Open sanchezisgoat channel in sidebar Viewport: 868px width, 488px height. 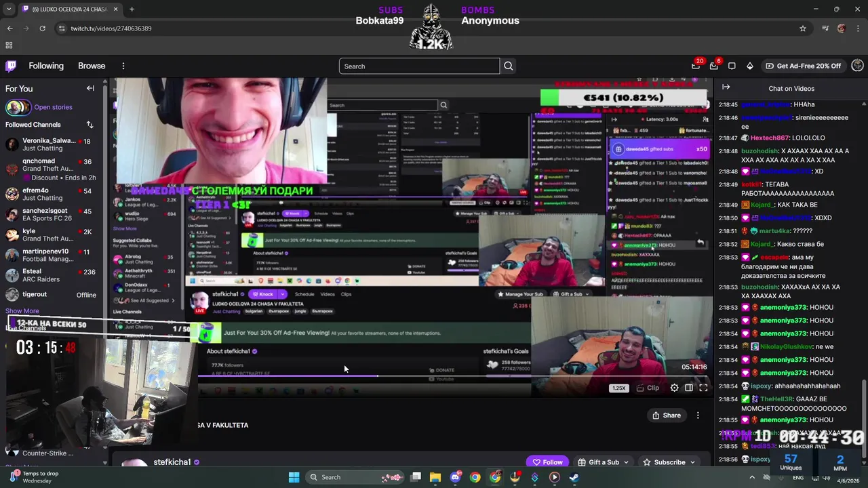tap(53, 214)
